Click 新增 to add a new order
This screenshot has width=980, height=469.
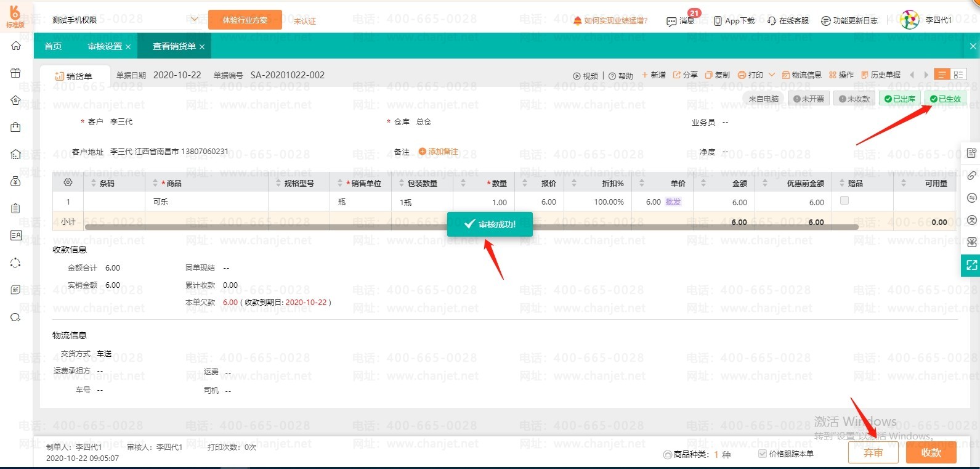point(654,75)
